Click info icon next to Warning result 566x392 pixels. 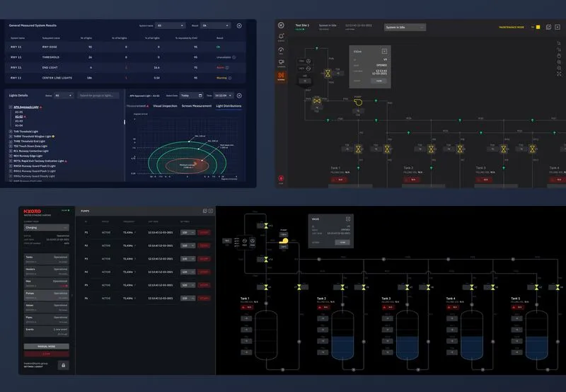[230, 78]
